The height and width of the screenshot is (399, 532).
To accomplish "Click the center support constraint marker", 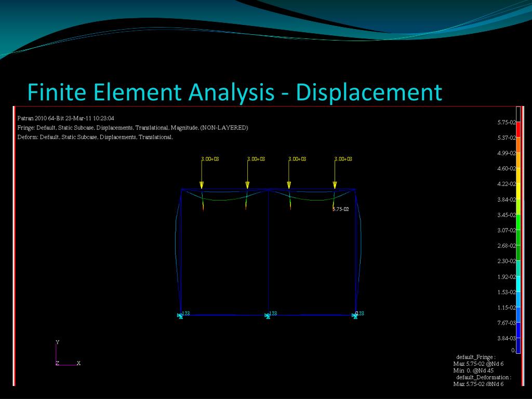I will [268, 315].
